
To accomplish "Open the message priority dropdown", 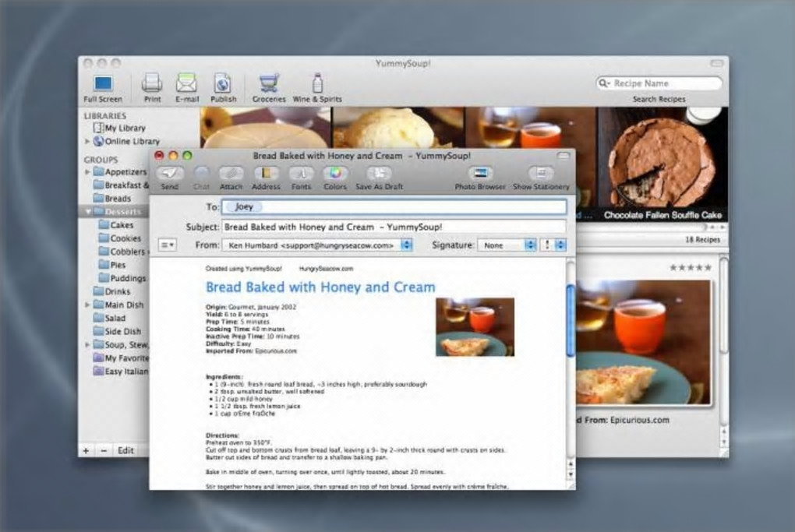I will pyautogui.click(x=553, y=245).
